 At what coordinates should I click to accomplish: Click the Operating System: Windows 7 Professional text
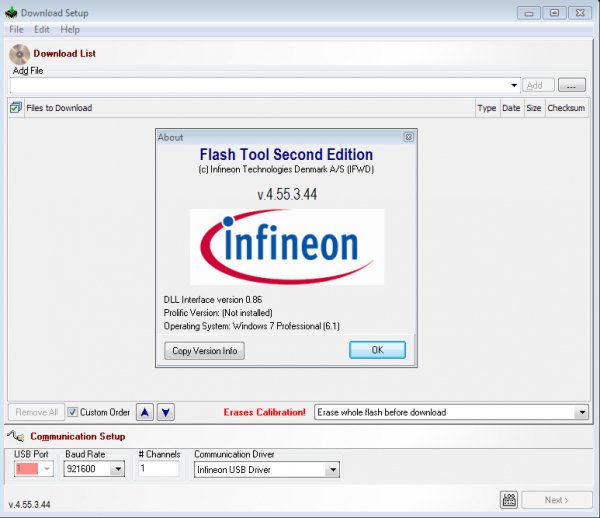pos(252,326)
